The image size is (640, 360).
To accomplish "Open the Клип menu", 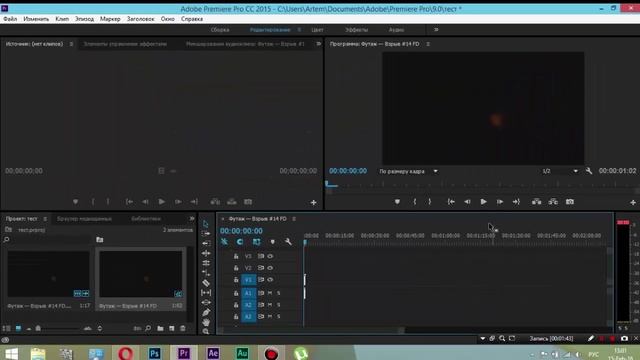I will click(x=62, y=19).
